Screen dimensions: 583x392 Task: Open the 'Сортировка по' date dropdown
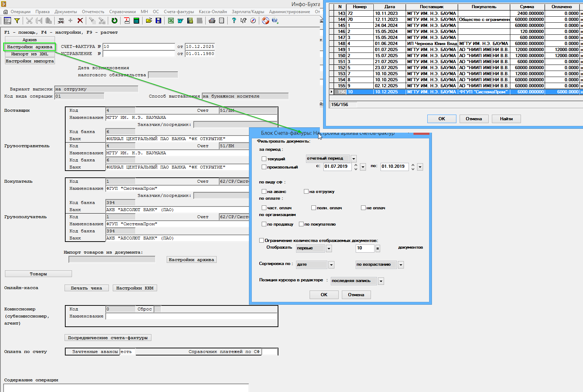pyautogui.click(x=331, y=265)
